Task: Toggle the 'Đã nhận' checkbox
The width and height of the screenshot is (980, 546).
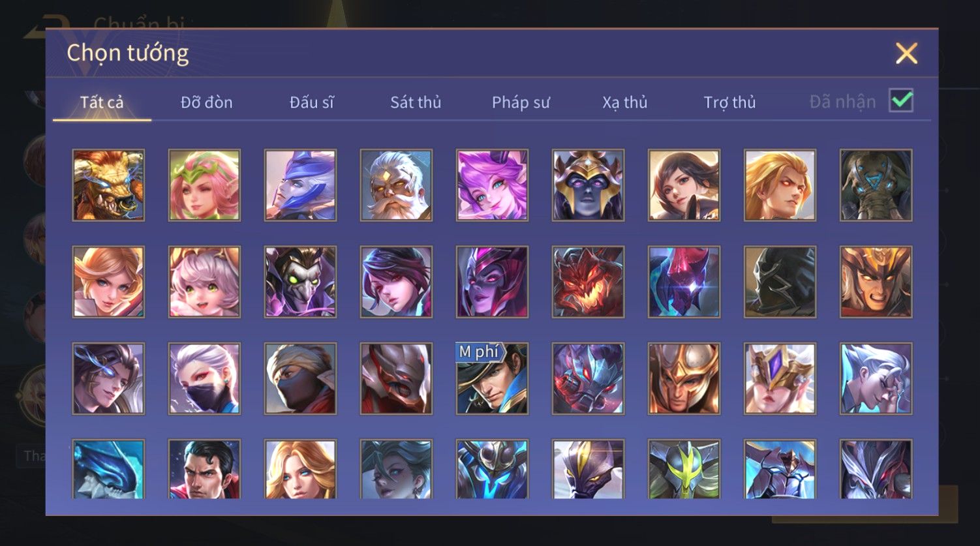Action: click(901, 100)
